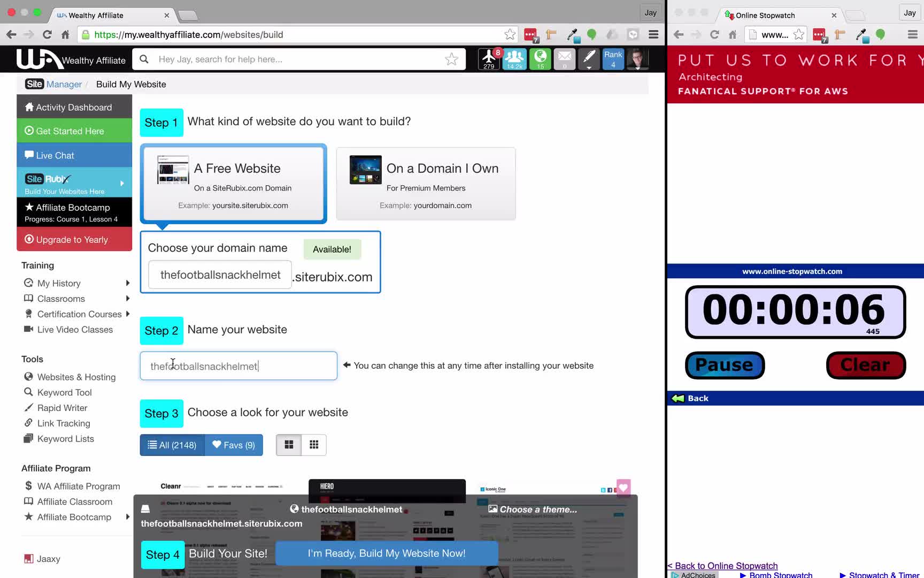The image size is (924, 578).
Task: Go to home page in left browser
Action: pyautogui.click(x=65, y=35)
